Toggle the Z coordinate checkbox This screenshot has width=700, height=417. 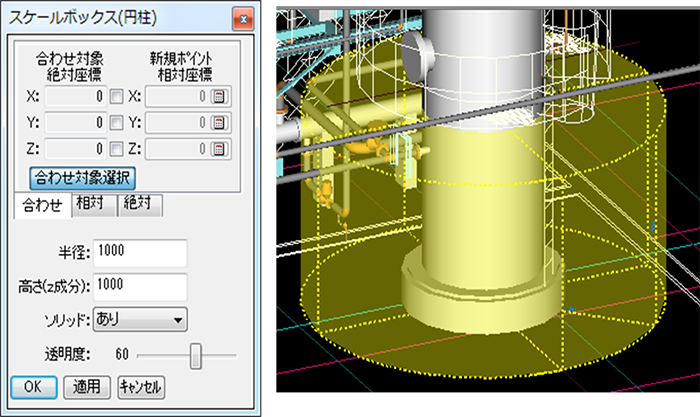click(117, 149)
